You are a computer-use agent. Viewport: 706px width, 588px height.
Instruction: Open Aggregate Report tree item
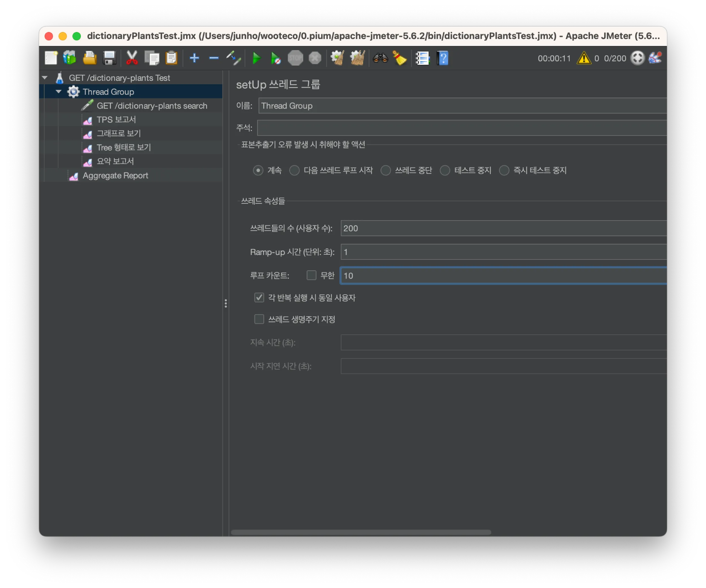pyautogui.click(x=115, y=175)
